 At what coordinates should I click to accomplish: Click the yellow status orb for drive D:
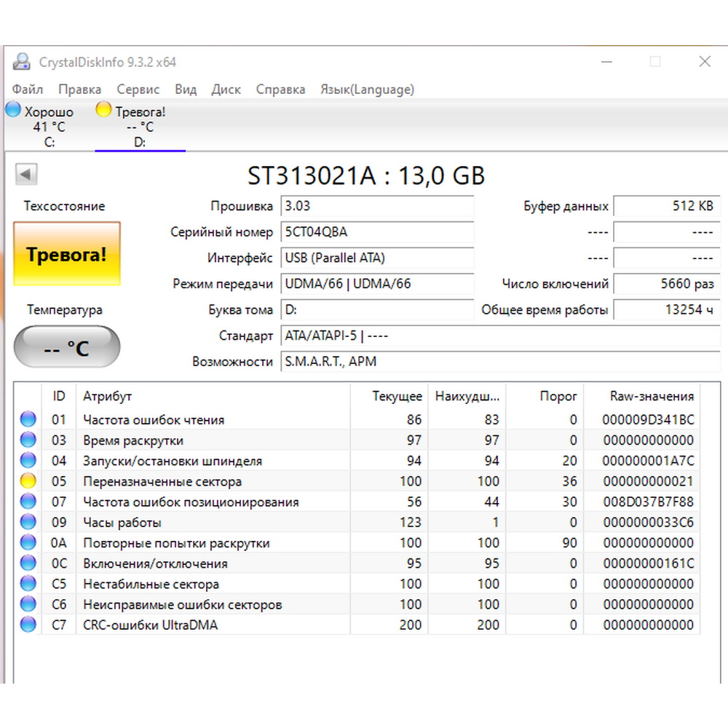103,110
